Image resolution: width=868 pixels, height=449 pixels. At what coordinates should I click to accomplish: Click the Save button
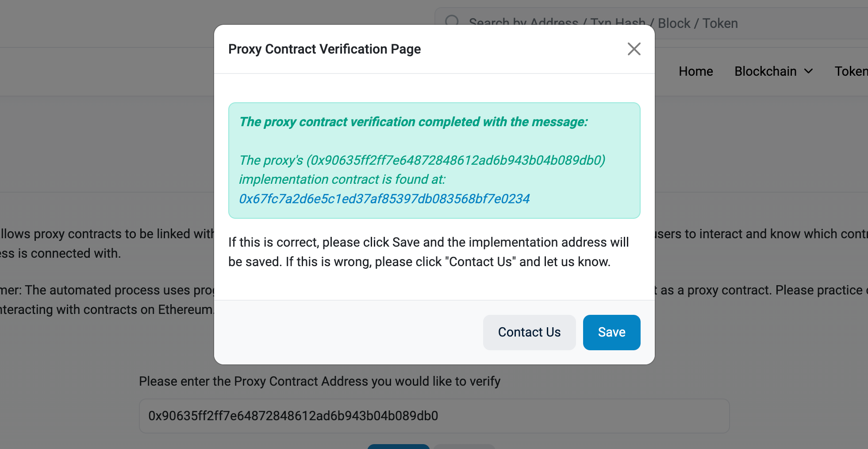(611, 332)
